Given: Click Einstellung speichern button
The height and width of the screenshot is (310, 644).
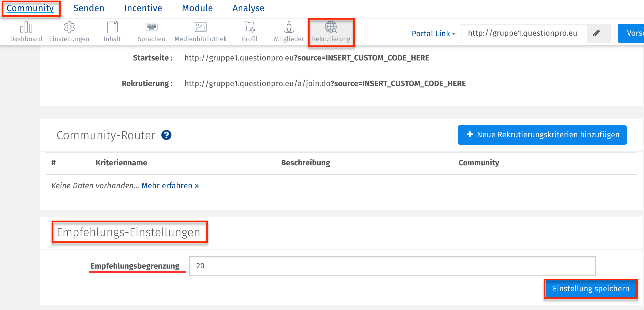Looking at the screenshot, I should [x=591, y=289].
